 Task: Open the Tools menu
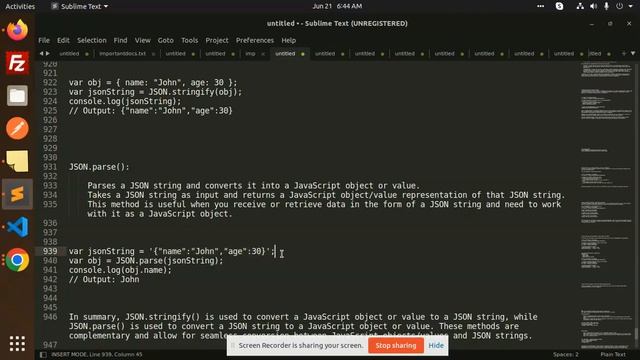189,40
